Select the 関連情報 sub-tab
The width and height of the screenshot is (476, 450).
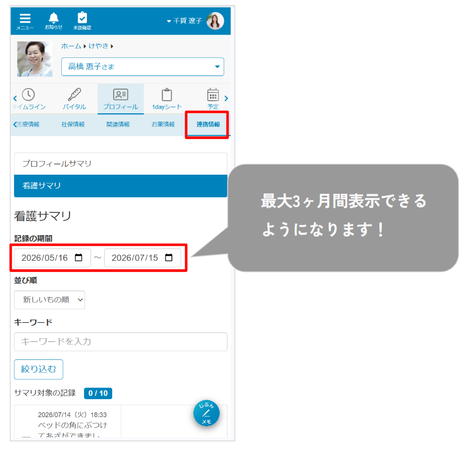coord(118,124)
